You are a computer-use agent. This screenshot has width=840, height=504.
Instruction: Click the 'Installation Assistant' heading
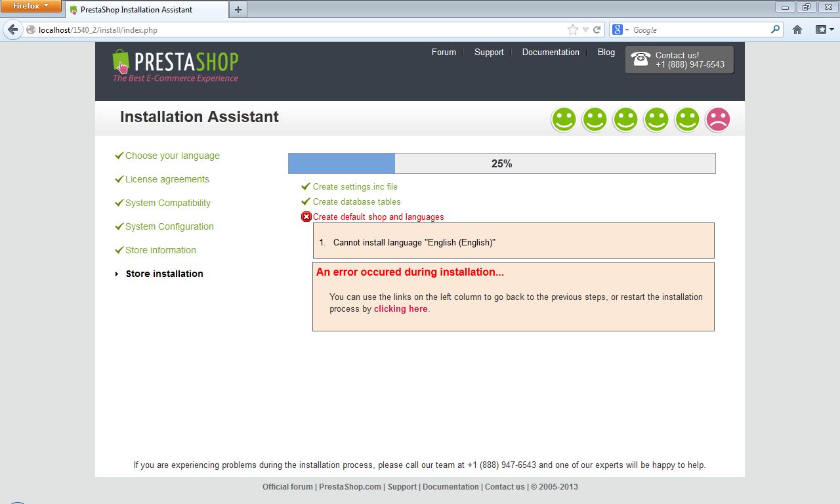point(199,117)
